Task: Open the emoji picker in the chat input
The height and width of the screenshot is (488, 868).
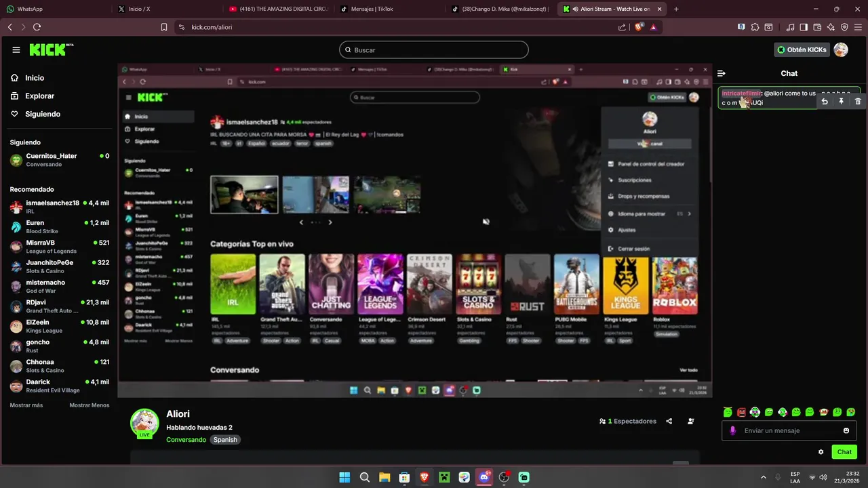Action: pos(846,430)
